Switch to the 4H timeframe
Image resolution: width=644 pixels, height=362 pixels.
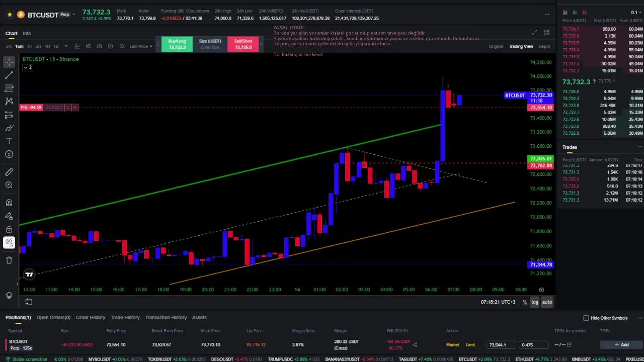[47, 46]
